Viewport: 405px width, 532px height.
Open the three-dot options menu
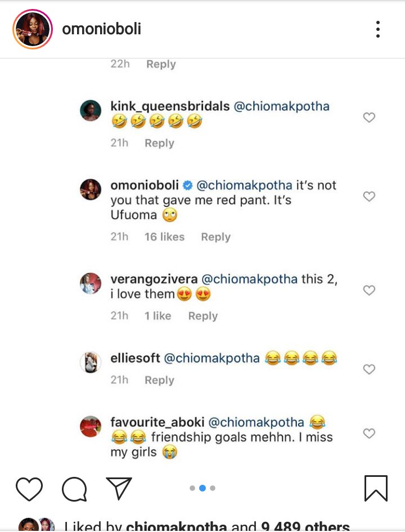378,29
